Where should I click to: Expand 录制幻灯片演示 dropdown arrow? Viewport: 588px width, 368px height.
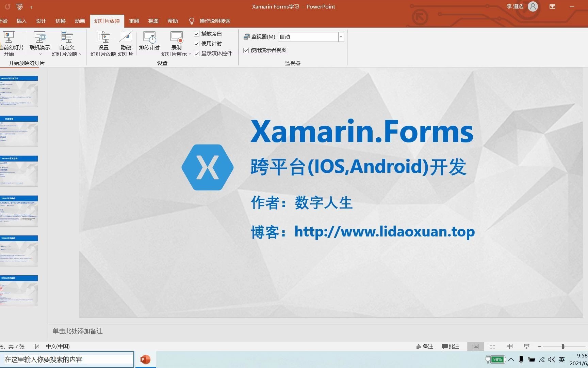point(190,54)
